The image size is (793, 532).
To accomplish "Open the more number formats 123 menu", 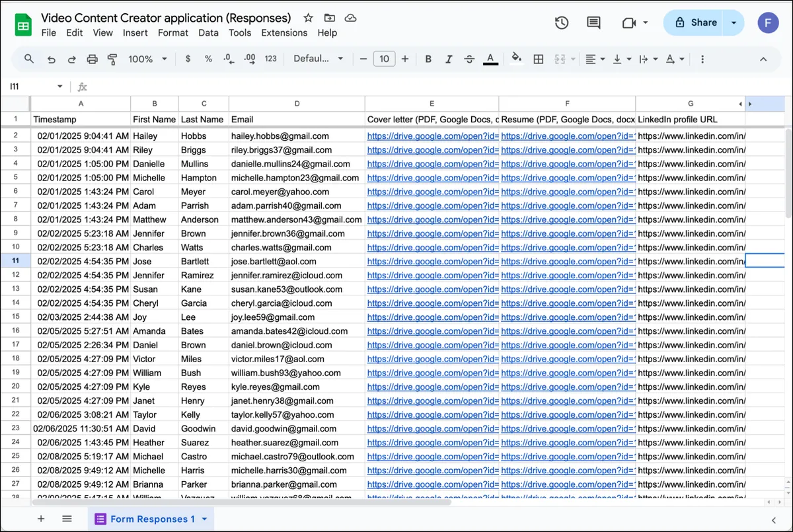I will (270, 59).
